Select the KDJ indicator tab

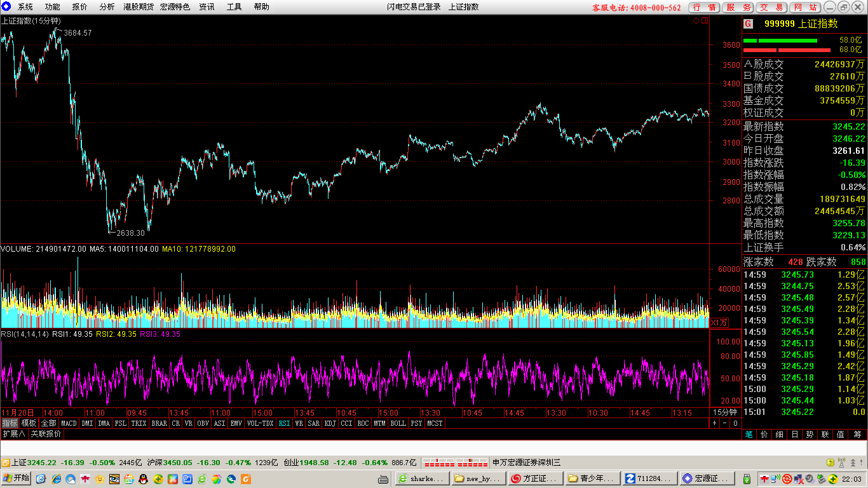[330, 423]
